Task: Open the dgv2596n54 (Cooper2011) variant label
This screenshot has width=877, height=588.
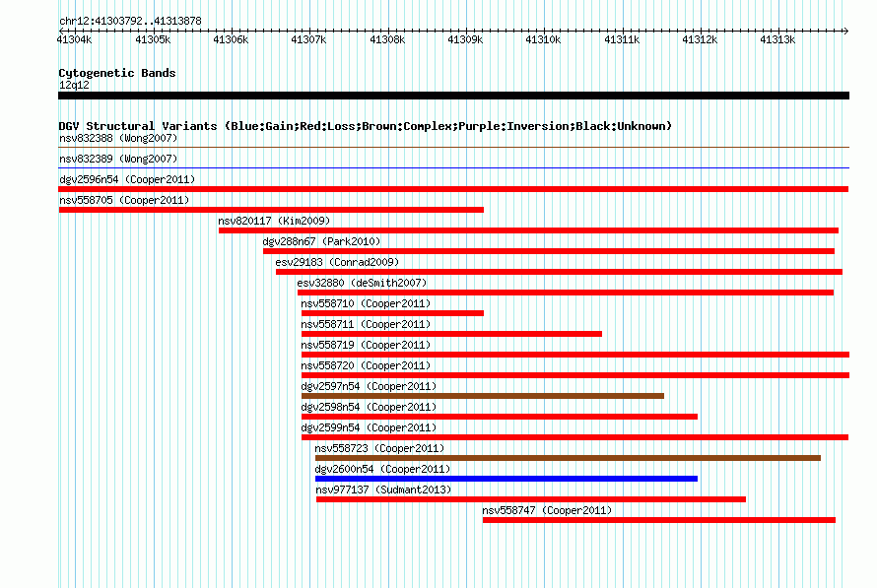Action: point(127,179)
